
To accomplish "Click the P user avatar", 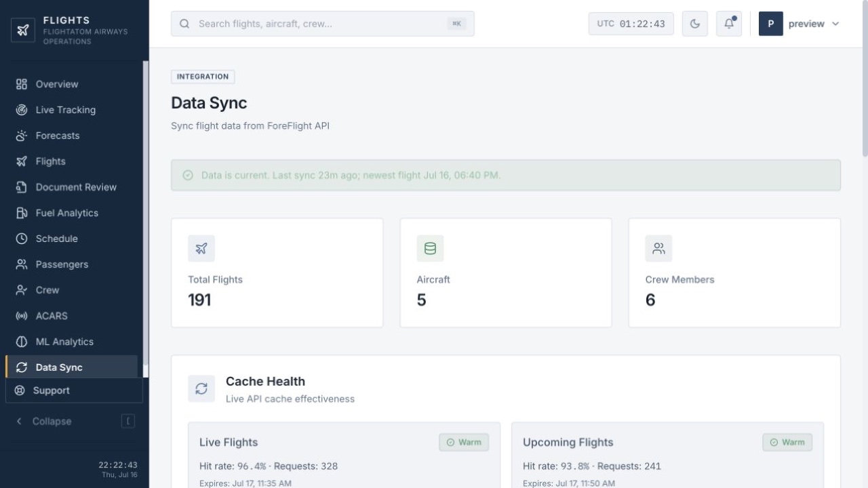I will tap(771, 24).
